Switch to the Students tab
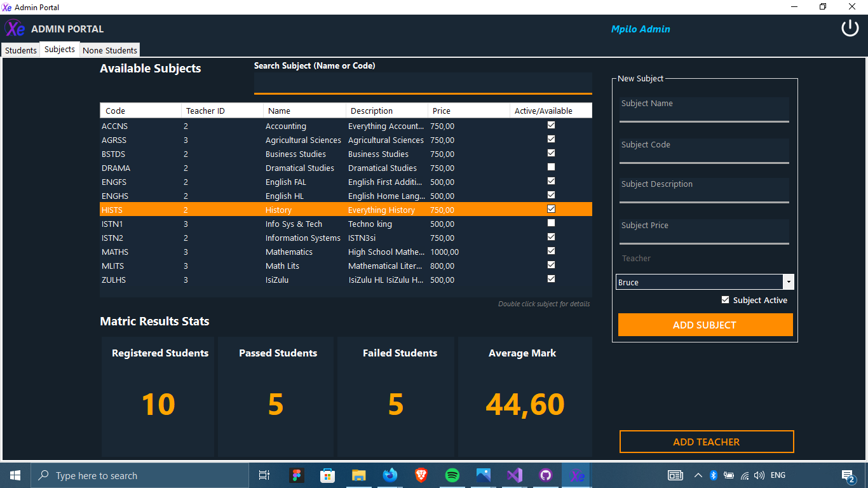The image size is (868, 488). coord(21,50)
